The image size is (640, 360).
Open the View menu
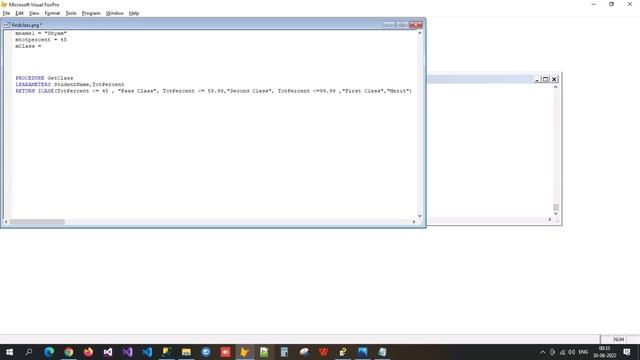(34, 13)
